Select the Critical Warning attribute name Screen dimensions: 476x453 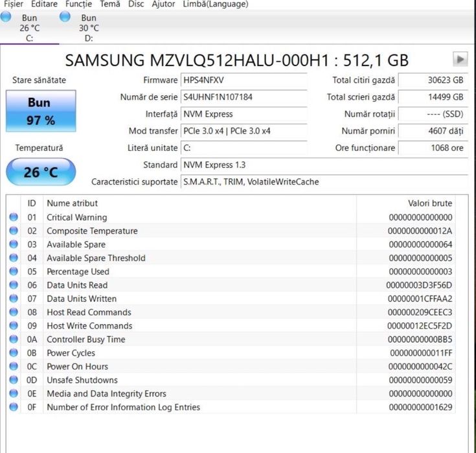click(x=77, y=218)
